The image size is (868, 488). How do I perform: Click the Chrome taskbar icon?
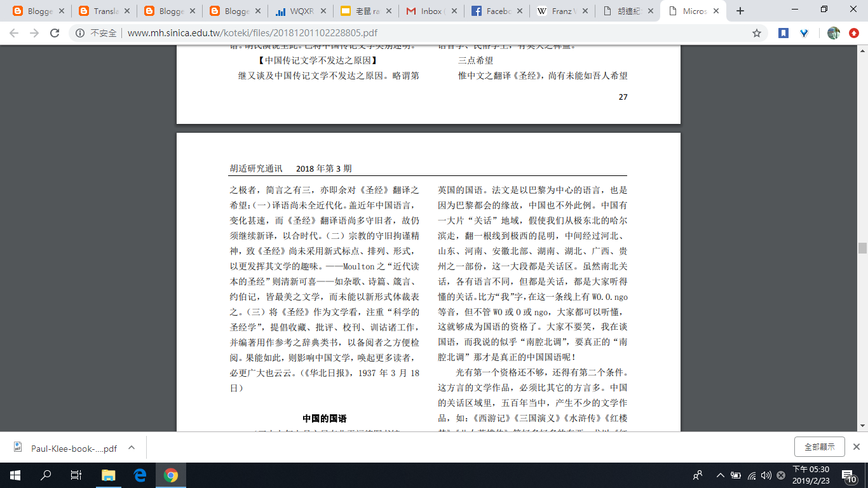coord(170,475)
